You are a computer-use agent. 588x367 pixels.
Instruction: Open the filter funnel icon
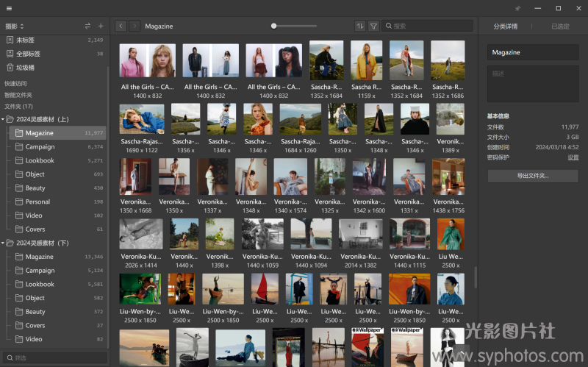coord(373,26)
